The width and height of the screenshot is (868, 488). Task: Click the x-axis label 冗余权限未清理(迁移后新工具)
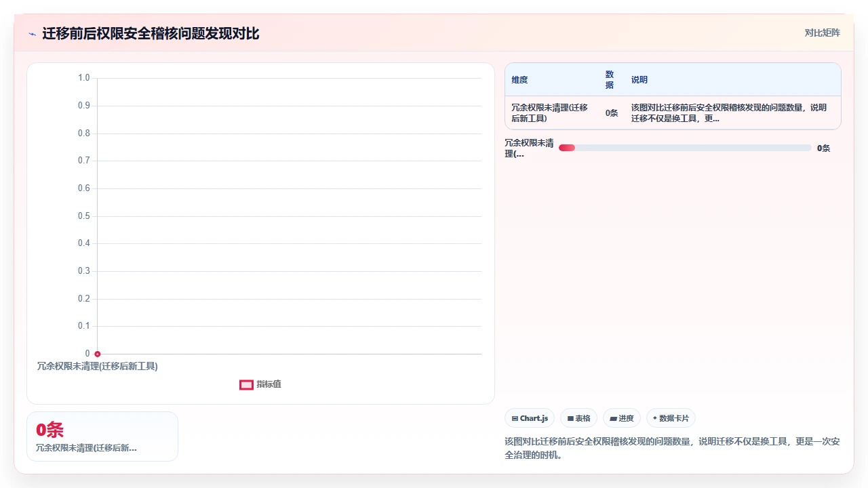coord(97,366)
